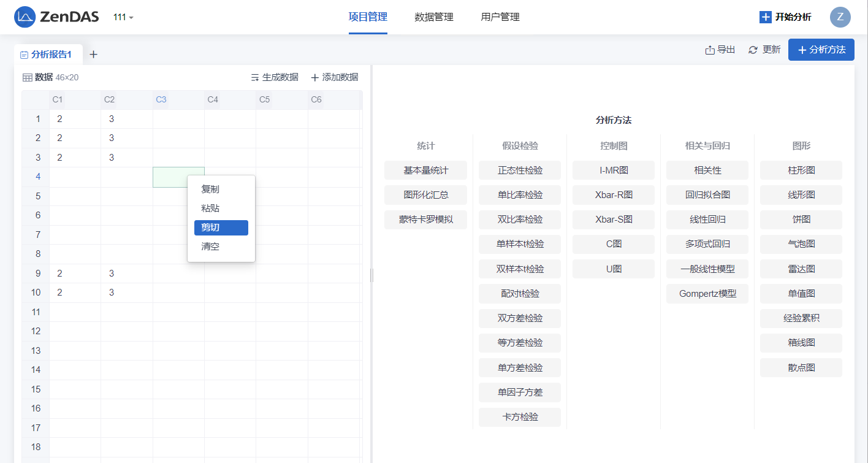Select the 箱线图 chart option
Screen dimensions: 868x463
tap(801, 343)
